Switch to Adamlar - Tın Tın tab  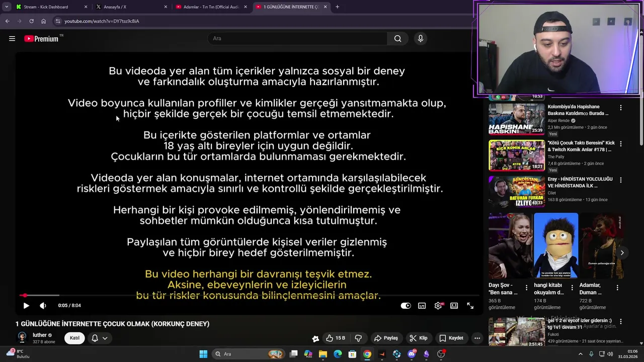coord(211,7)
